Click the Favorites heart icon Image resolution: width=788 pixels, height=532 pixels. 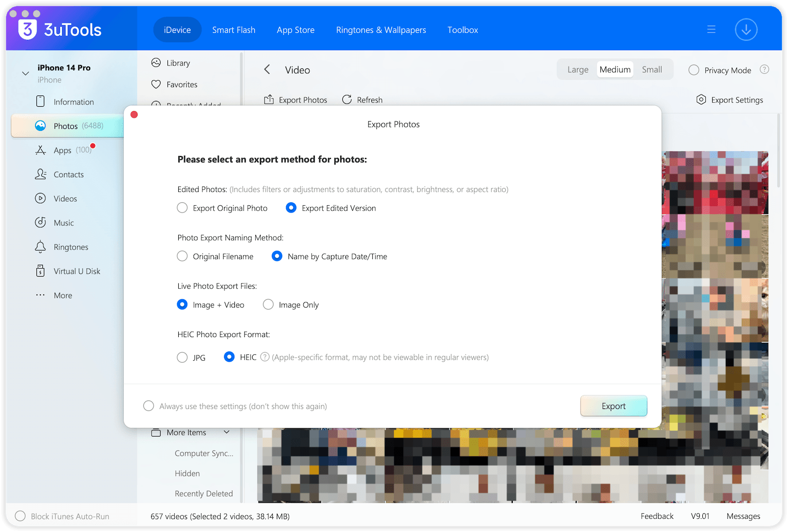click(156, 84)
